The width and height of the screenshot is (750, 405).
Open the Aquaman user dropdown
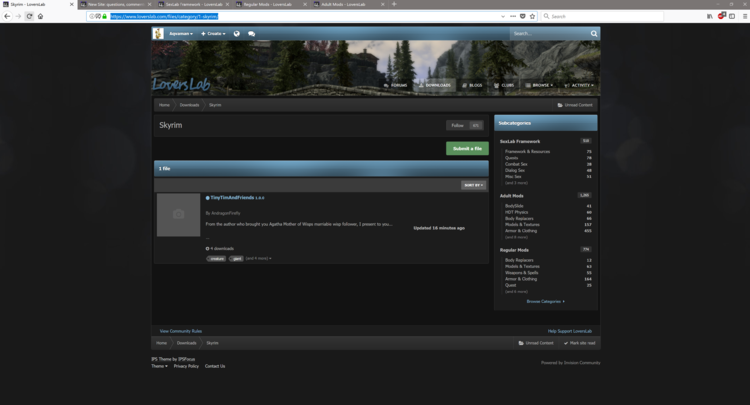[x=181, y=33]
